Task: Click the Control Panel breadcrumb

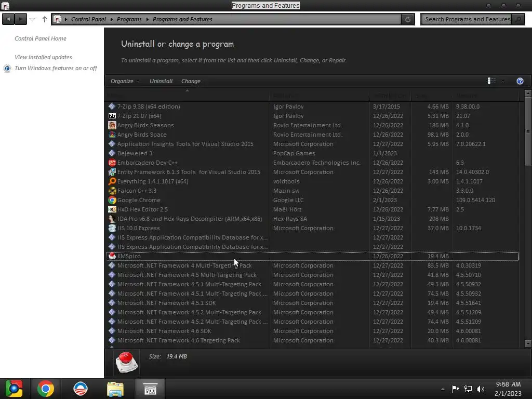Action: coord(88,19)
